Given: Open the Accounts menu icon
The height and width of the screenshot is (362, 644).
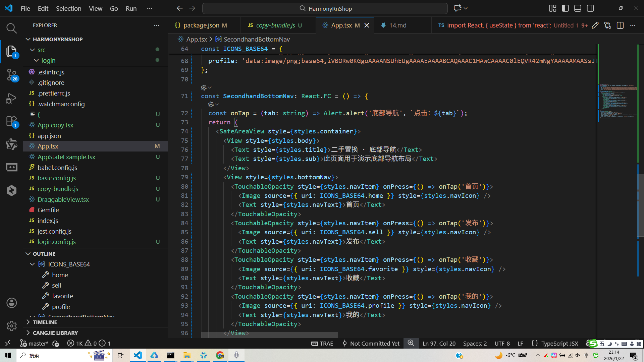Looking at the screenshot, I should (x=11, y=303).
